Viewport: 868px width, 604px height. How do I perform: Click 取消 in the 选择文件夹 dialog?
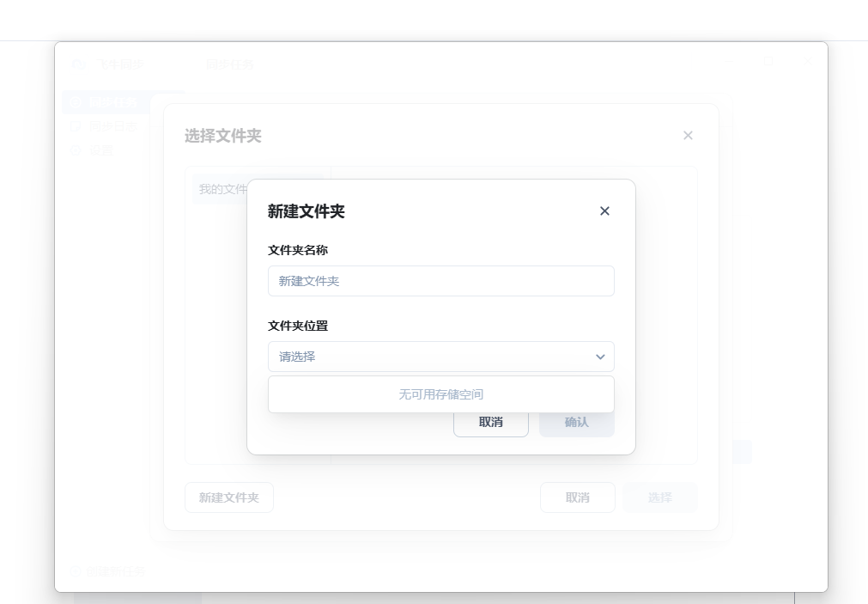[x=577, y=497]
